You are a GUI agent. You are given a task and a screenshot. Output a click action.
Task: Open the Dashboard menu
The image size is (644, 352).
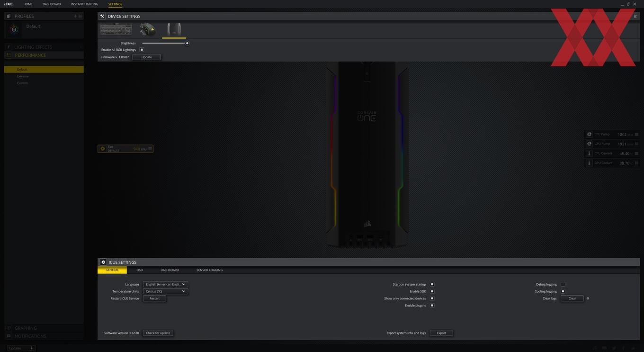pyautogui.click(x=52, y=4)
